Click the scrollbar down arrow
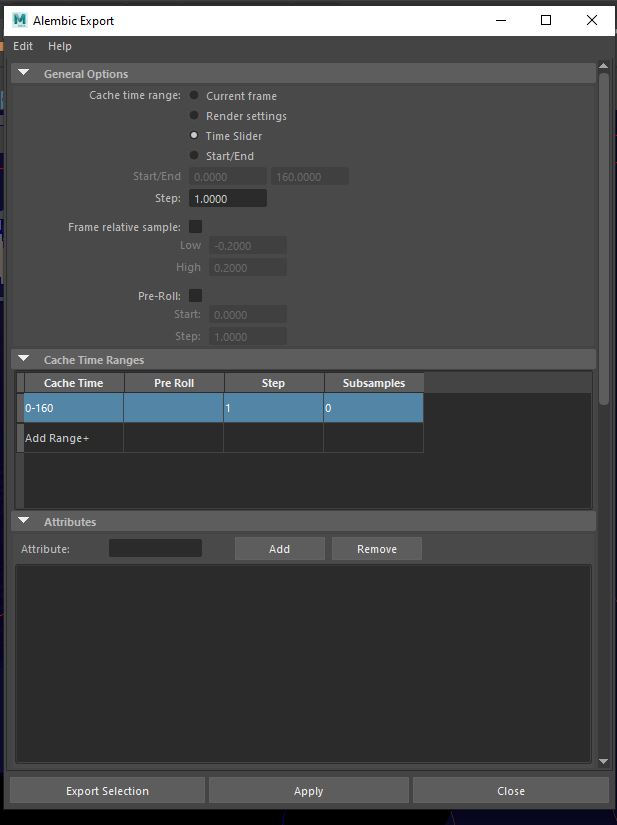The width and height of the screenshot is (617, 825). (x=603, y=761)
